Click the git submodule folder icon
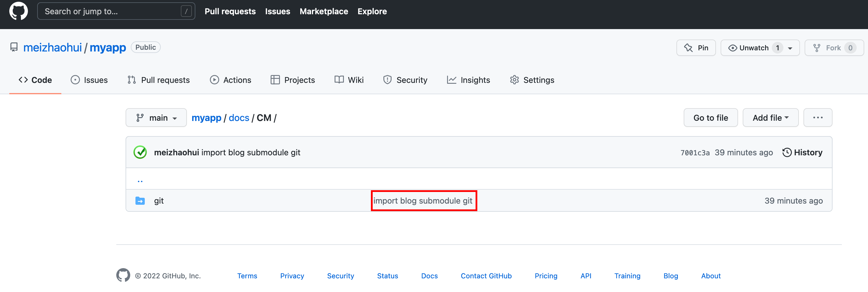 (x=140, y=201)
